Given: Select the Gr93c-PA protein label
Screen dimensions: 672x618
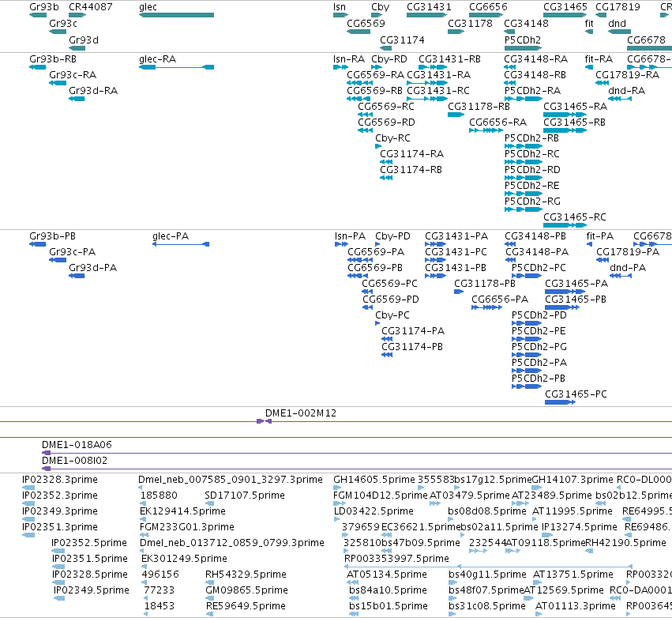Looking at the screenshot, I should pyautogui.click(x=72, y=252).
